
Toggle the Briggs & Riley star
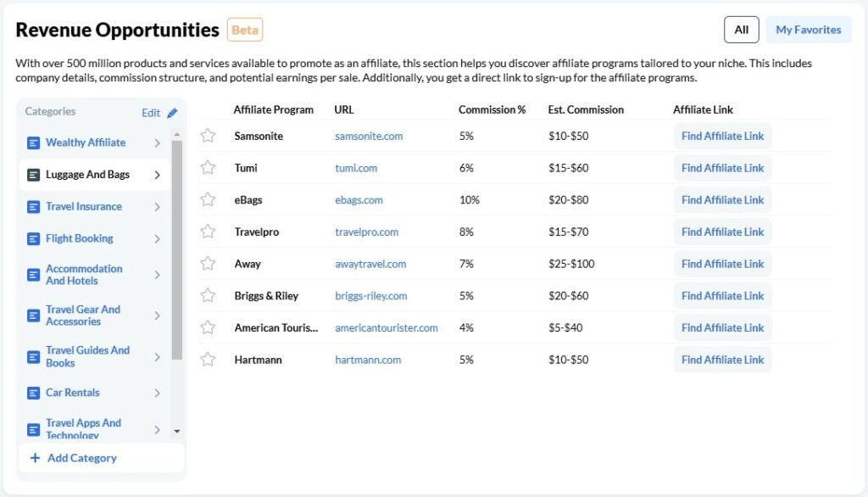point(208,295)
